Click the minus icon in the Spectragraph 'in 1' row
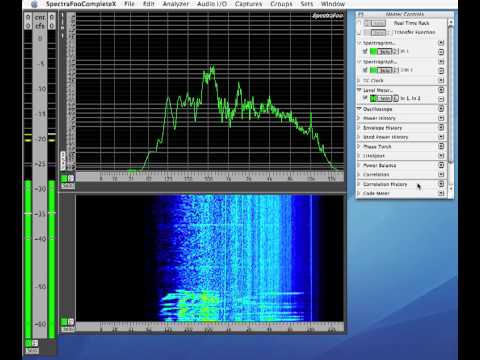The image size is (480, 360). [441, 71]
